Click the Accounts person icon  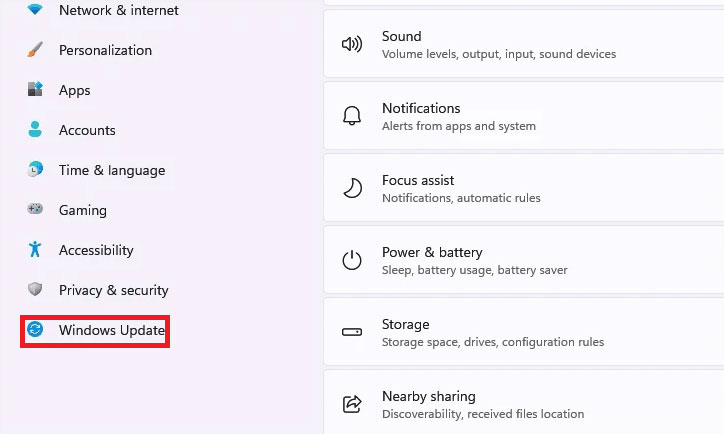pyautogui.click(x=36, y=130)
